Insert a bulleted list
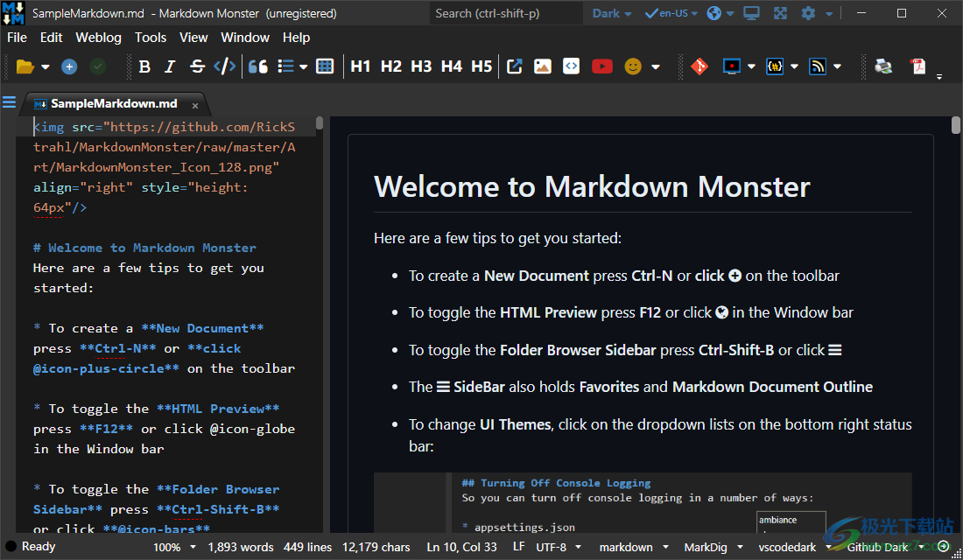 285,66
